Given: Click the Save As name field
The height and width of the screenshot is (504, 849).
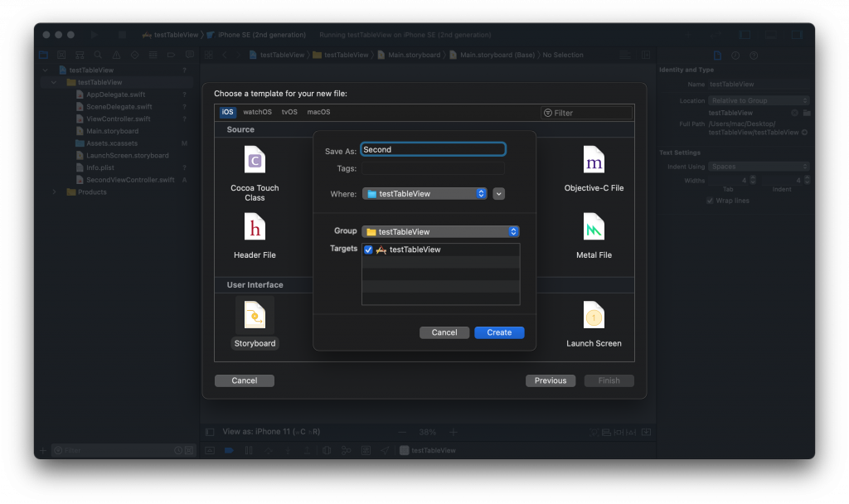Looking at the screenshot, I should [x=433, y=149].
